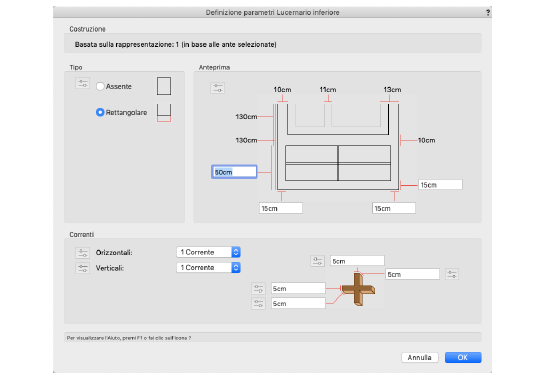Screen dimensions: 546x378
Task: Select the Rettangolare radio button
Action: pyautogui.click(x=100, y=112)
